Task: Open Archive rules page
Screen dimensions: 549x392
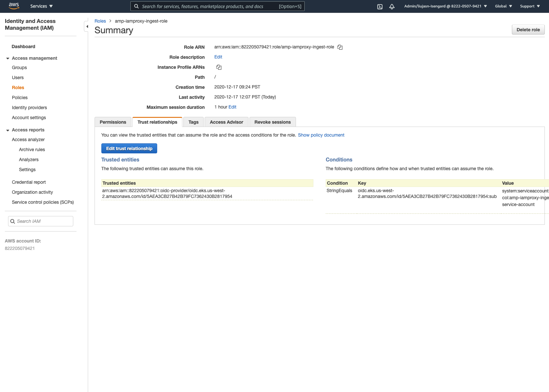Action: pyautogui.click(x=32, y=150)
